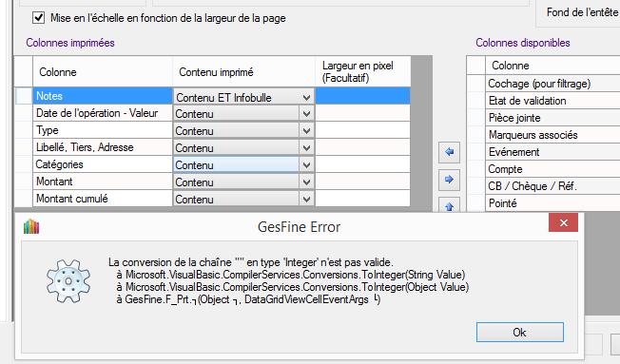Select the Montant cell
Image resolution: width=620 pixels, height=364 pixels.
point(103,182)
